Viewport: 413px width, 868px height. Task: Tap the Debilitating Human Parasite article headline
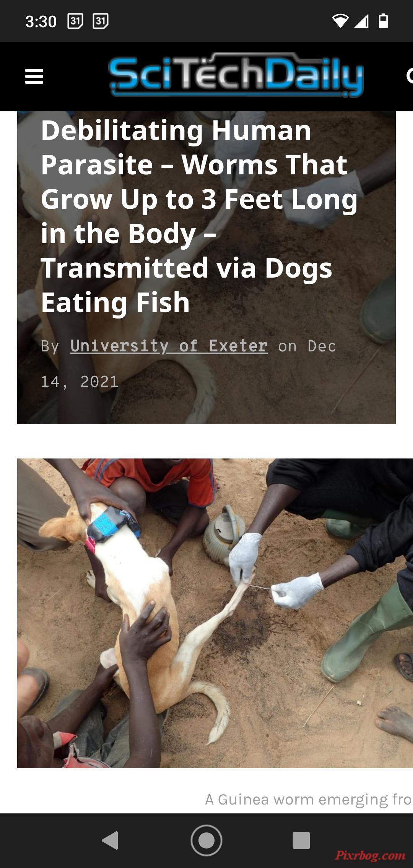click(x=199, y=216)
